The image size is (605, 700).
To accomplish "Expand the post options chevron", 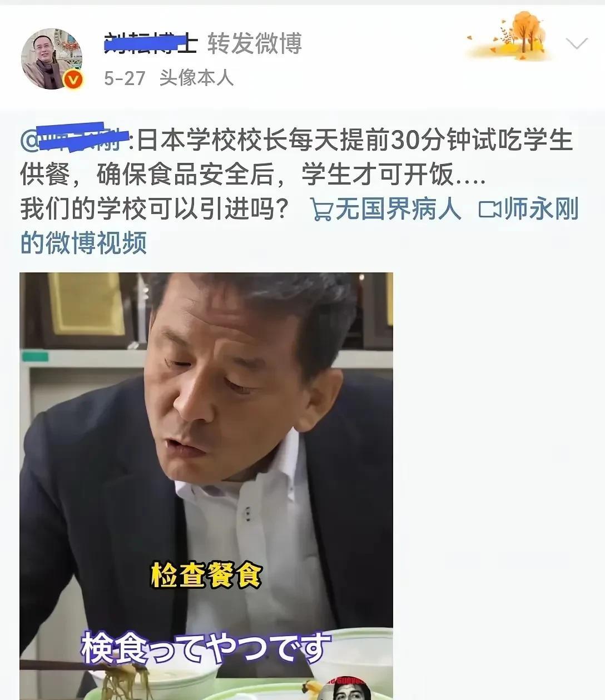I will (x=576, y=43).
